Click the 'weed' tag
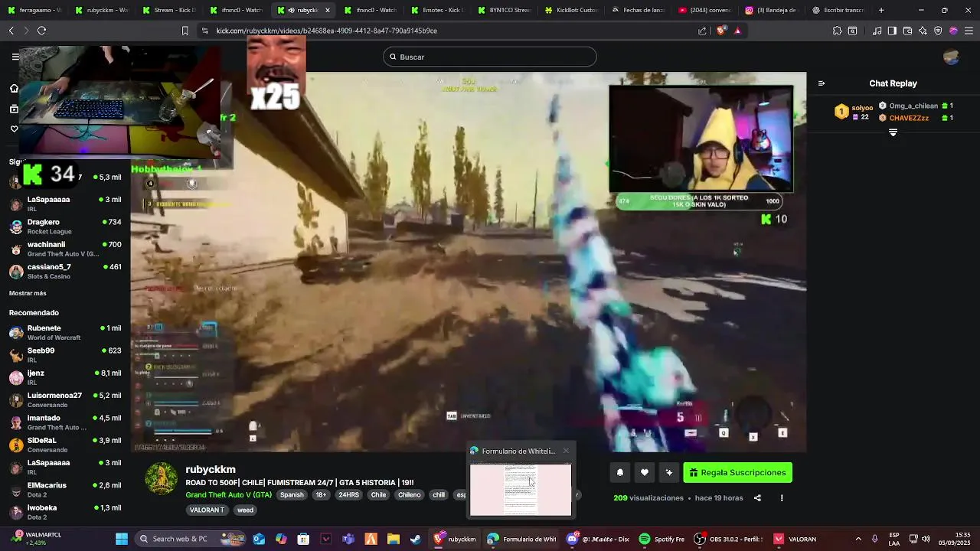 [x=245, y=510]
